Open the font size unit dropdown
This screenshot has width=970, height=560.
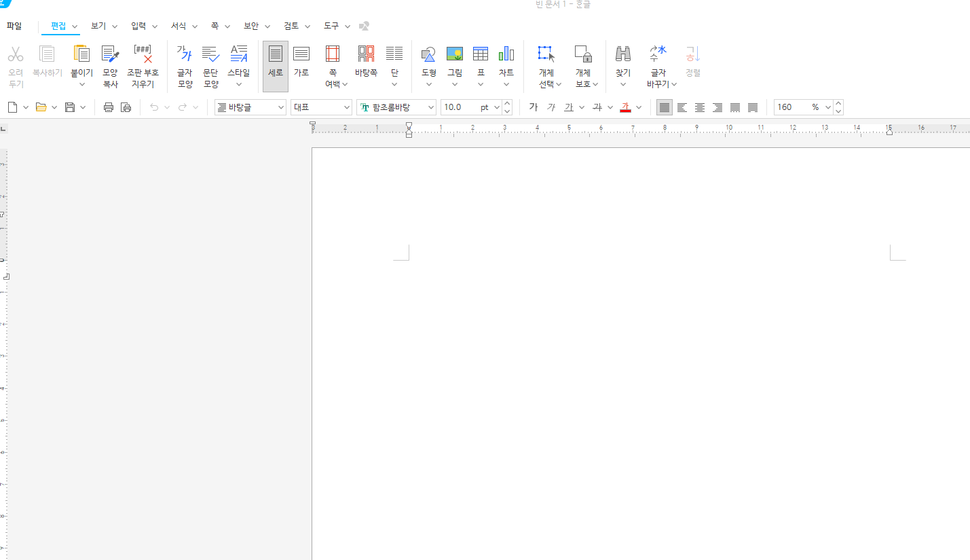click(497, 107)
